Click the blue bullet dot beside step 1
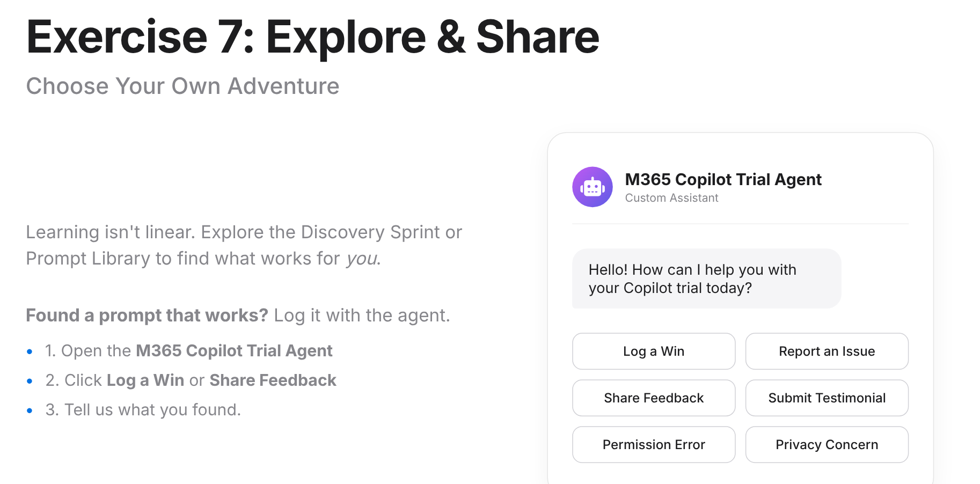This screenshot has width=980, height=484. click(x=30, y=352)
